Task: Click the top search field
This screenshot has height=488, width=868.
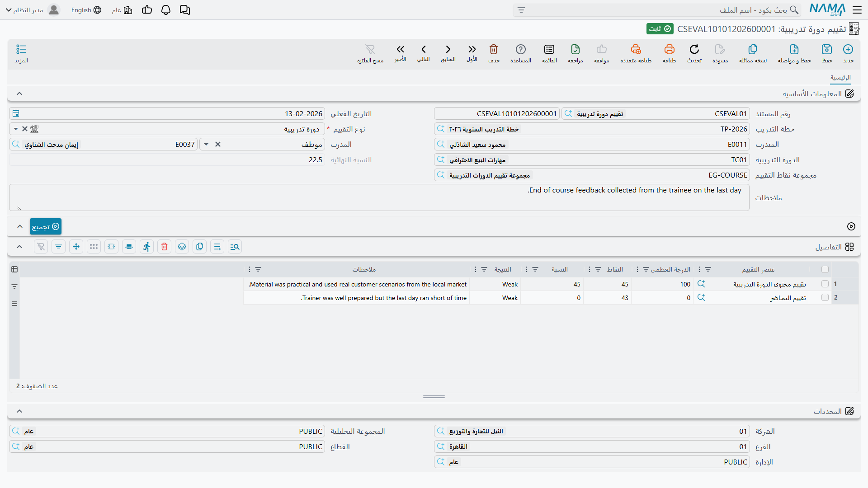Action: click(658, 10)
